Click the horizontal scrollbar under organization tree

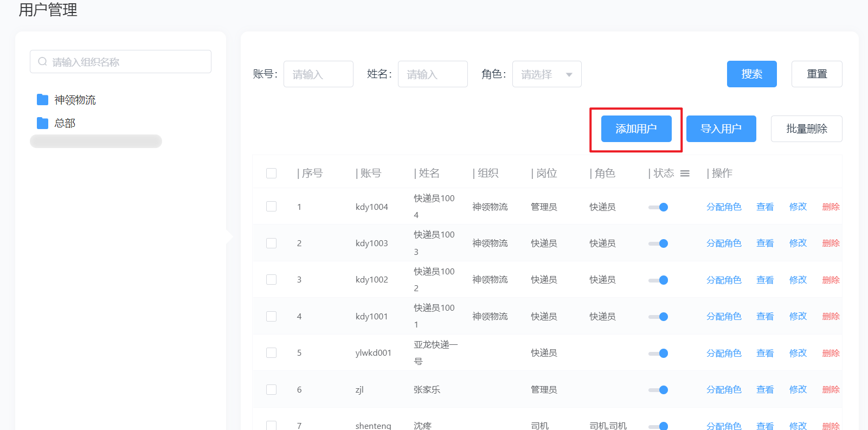[96, 142]
